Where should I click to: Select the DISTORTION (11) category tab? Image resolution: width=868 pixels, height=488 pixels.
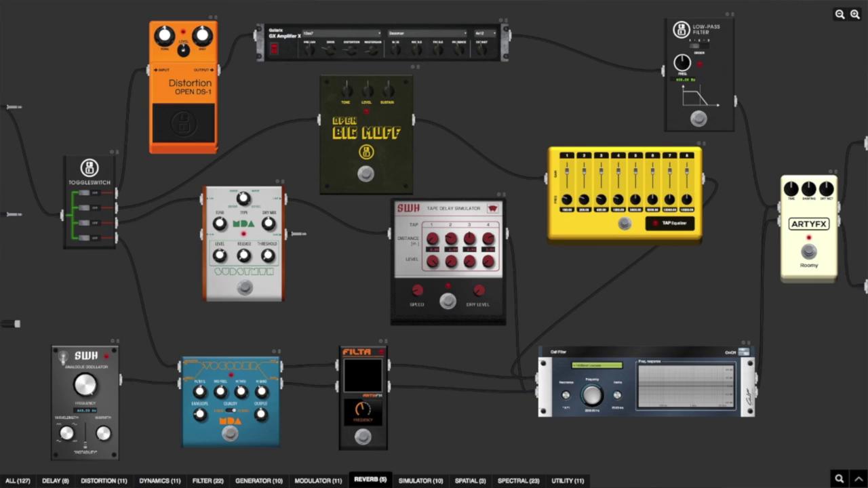(104, 481)
